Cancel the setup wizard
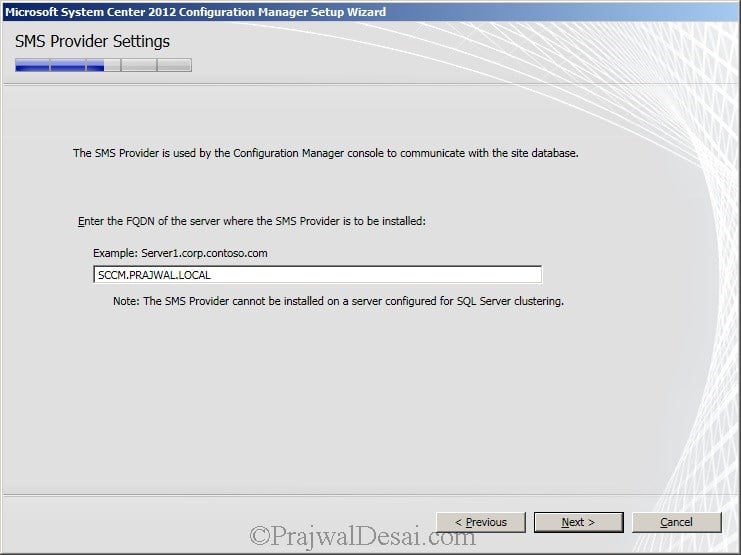Screen dimensions: 741x555 [x=677, y=522]
